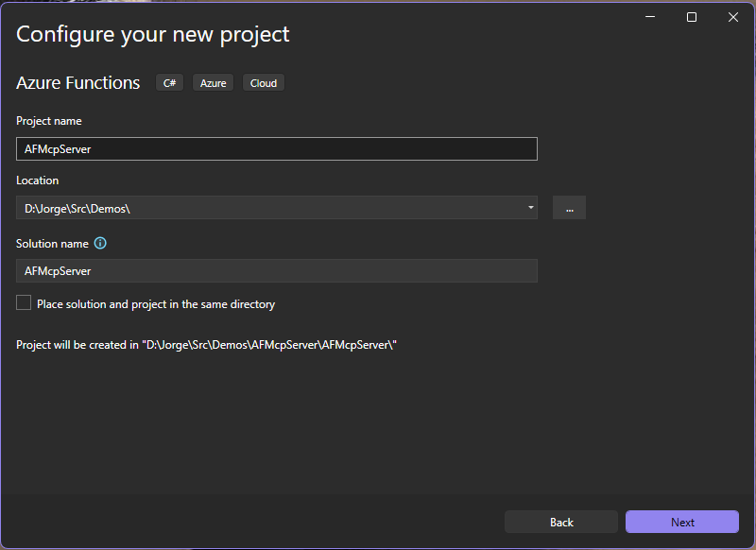This screenshot has height=550, width=756.
Task: Click the project creation path text
Action: pyautogui.click(x=206, y=344)
